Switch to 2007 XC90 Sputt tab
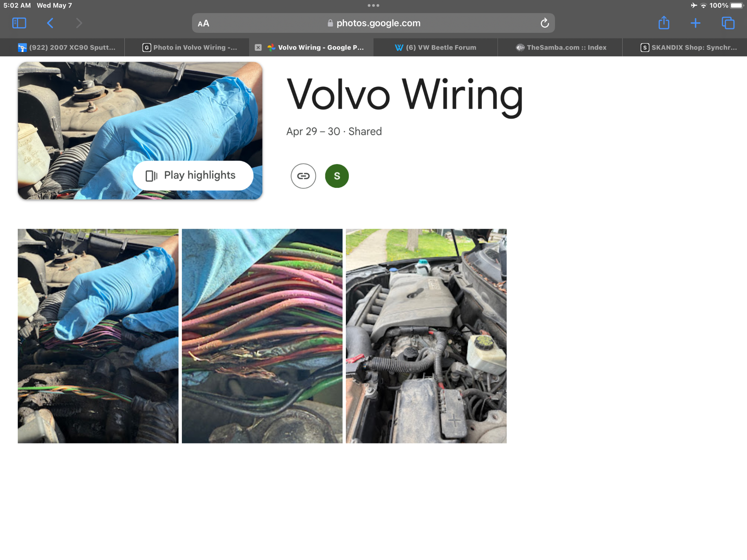The width and height of the screenshot is (747, 560). [x=67, y=47]
